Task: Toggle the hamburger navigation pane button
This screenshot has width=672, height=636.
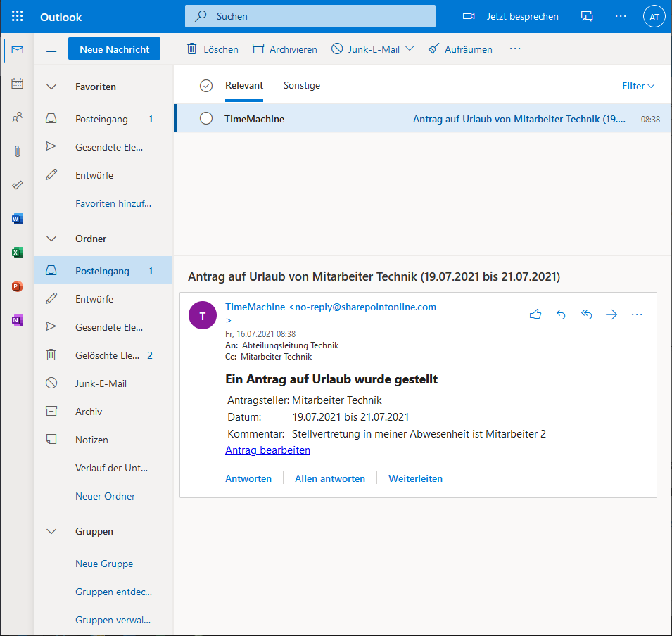Action: (x=51, y=49)
